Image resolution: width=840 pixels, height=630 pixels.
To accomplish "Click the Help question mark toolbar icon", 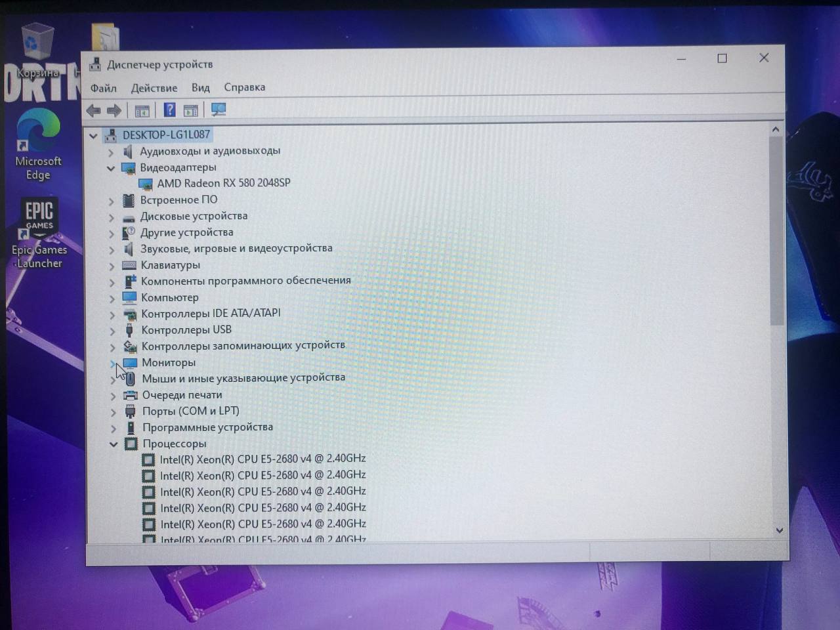I will (x=169, y=110).
